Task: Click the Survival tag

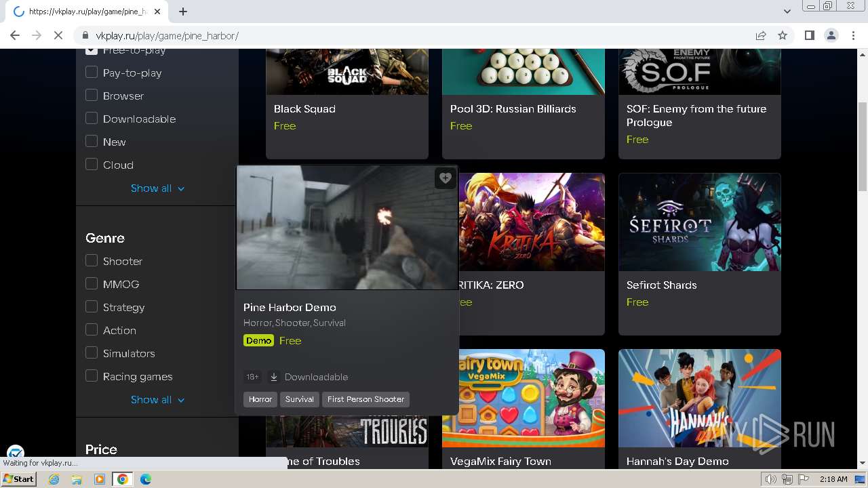Action: (x=299, y=399)
